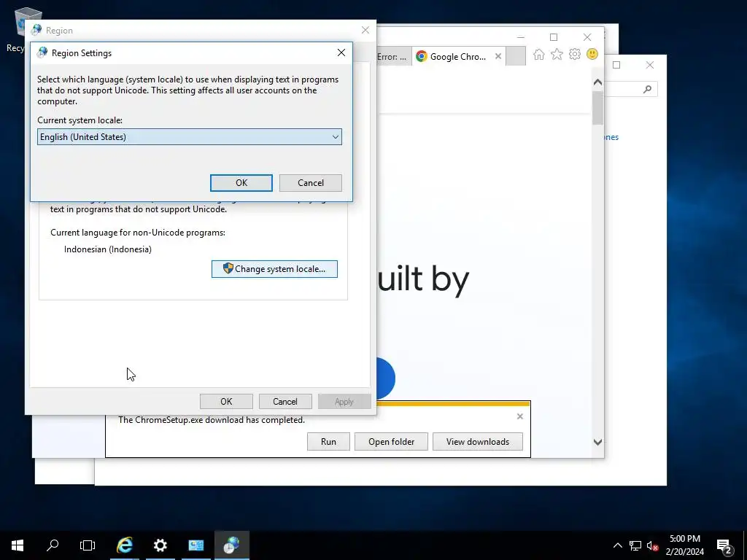747x560 pixels.
Task: Click the search magnifier in back window
Action: pyautogui.click(x=647, y=89)
